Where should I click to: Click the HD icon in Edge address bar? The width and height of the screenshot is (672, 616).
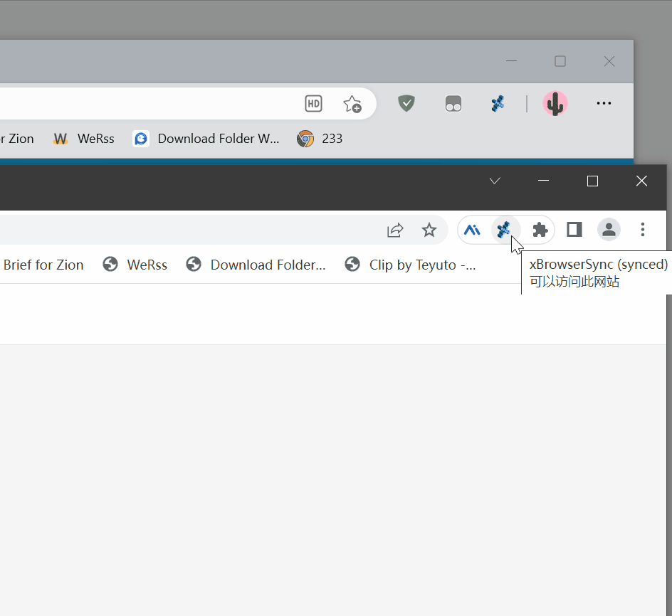(x=313, y=104)
